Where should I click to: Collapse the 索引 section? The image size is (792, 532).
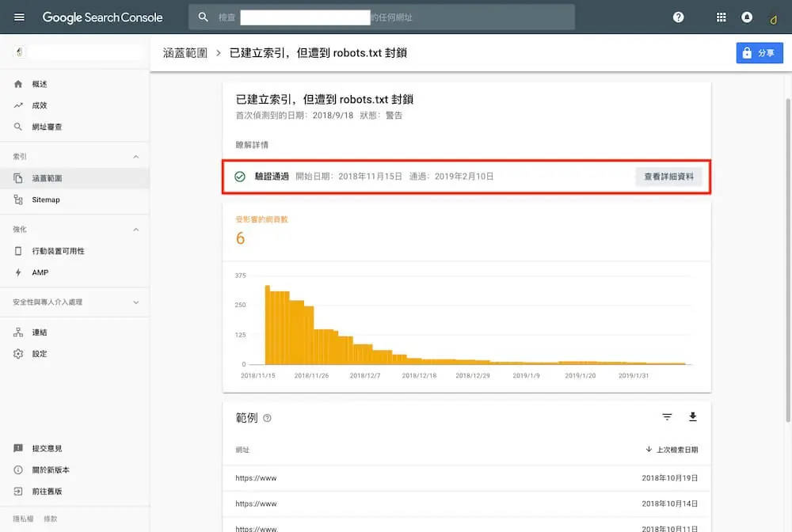[136, 157]
